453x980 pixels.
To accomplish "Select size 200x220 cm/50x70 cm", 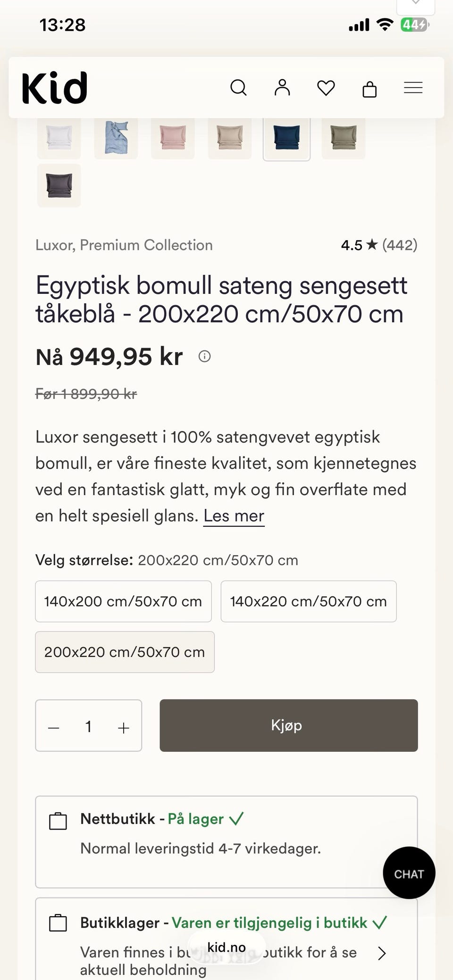I will point(125,652).
